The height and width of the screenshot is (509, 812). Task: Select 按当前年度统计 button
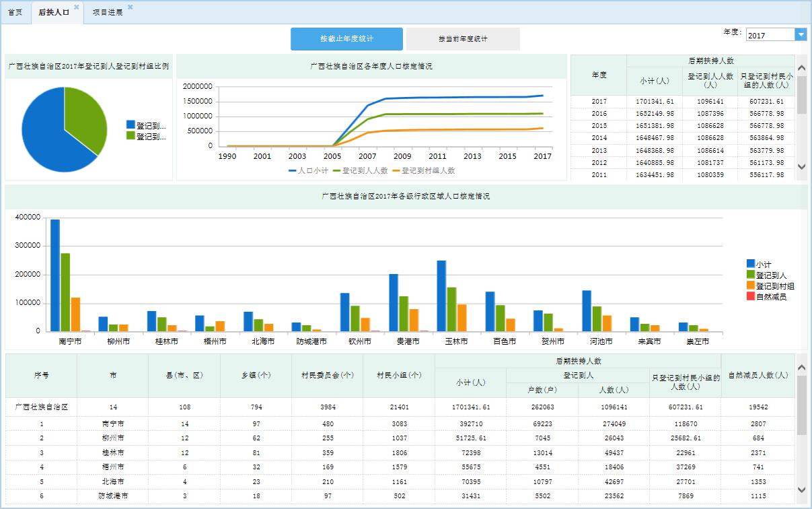(463, 39)
